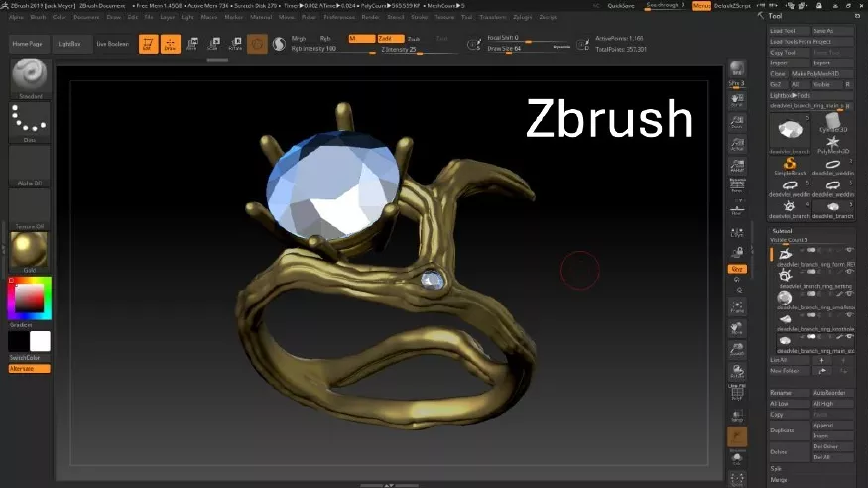Pick a color in the color picker square
This screenshot has width=868, height=488.
(29, 299)
